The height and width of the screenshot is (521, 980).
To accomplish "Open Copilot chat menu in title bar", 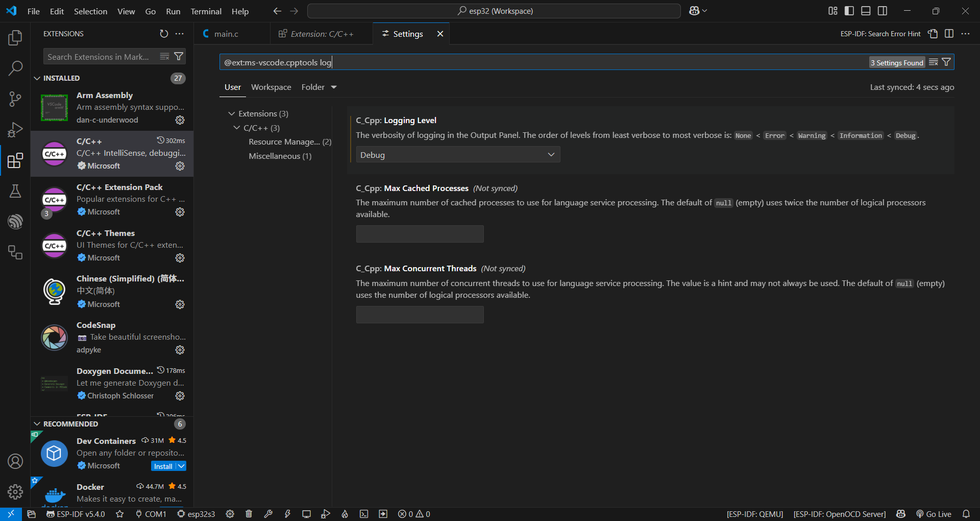I will (698, 11).
